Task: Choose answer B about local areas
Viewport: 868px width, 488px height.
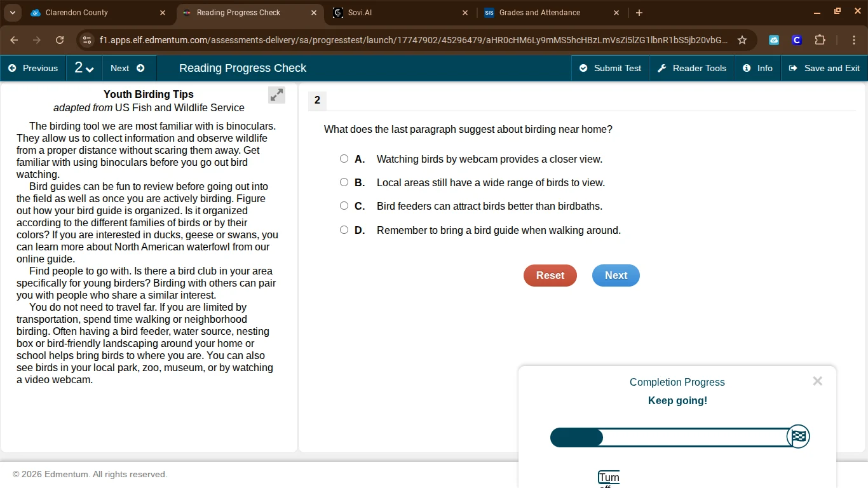Action: click(x=344, y=182)
